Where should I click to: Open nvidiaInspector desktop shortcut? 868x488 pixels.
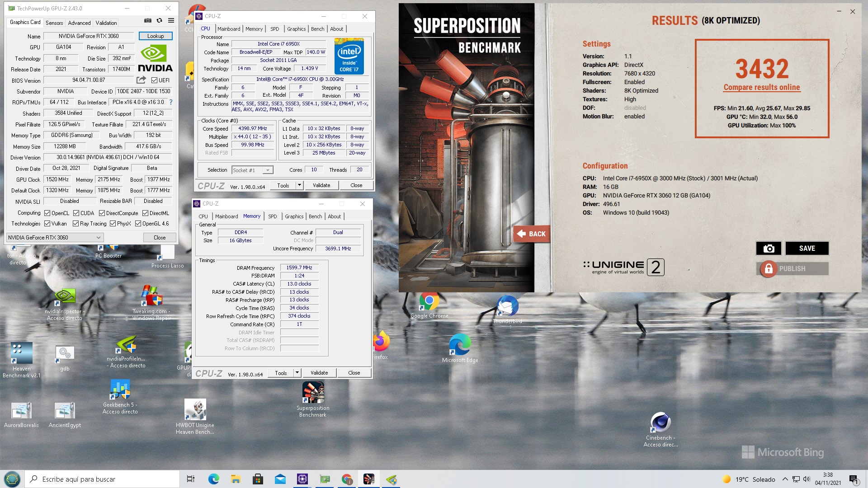65,304
